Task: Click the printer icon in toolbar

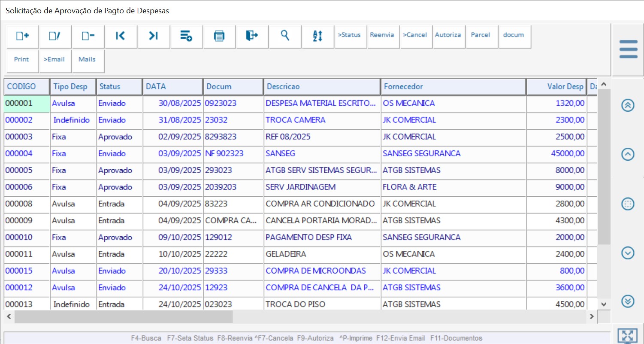Action: (219, 36)
